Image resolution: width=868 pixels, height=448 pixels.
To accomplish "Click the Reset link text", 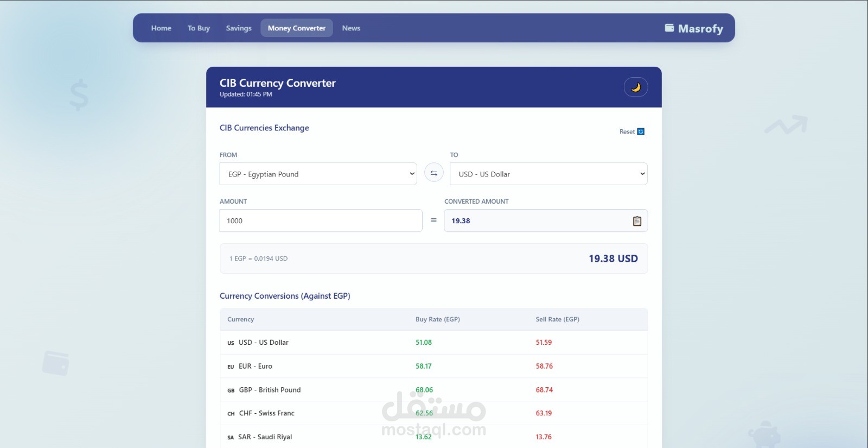I will (x=627, y=131).
